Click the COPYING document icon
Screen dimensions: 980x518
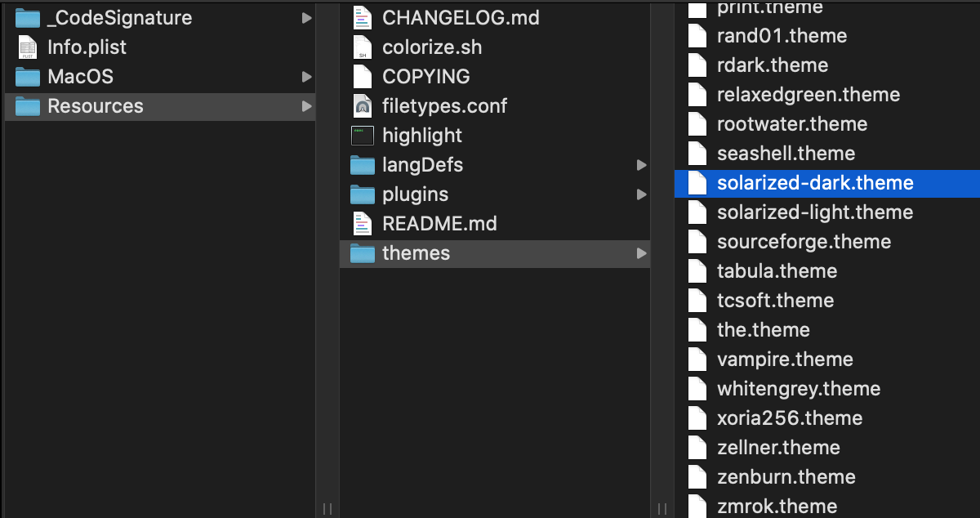(x=362, y=77)
